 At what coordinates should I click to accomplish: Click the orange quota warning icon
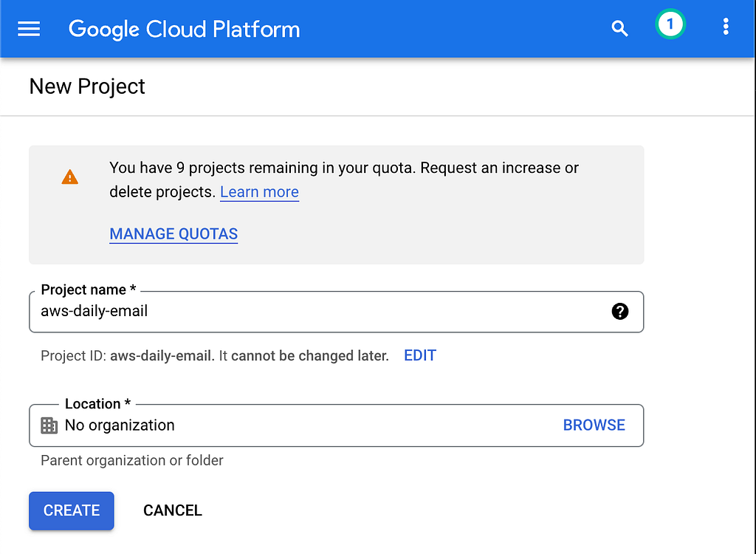[x=70, y=177]
